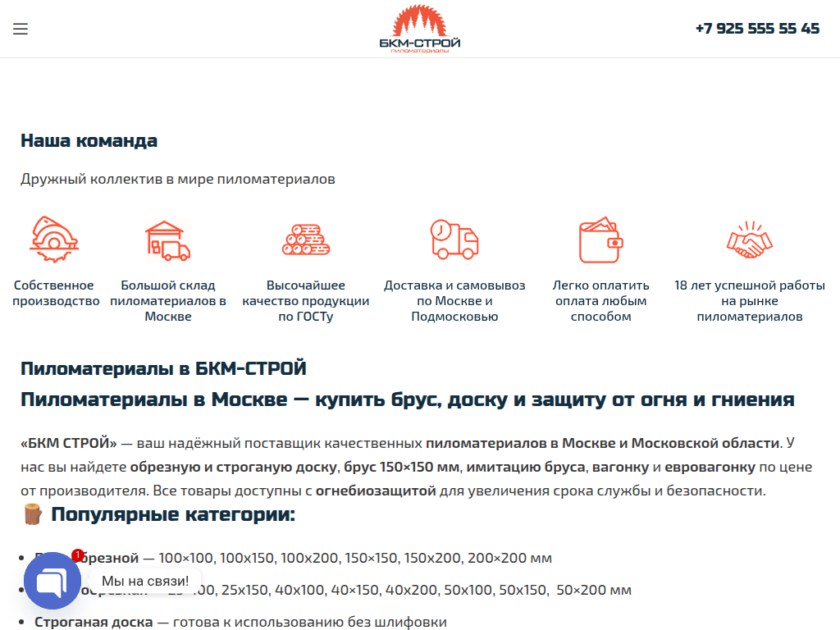Click 'Высочайшее качество продукции по ГОСТу' label
Screen dimensions: 840x630
306,300
